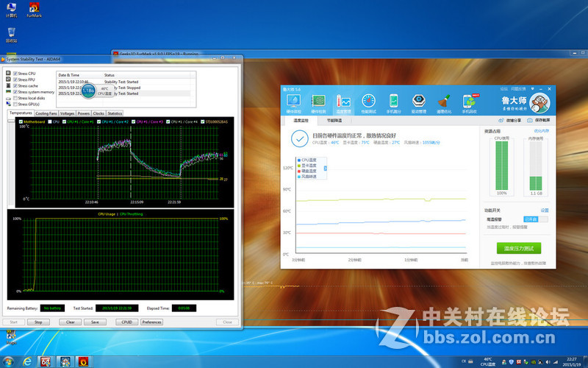Screen dimensions: 588x368
Task: Click the CPU usage green bar meter
Action: [x=502, y=166]
